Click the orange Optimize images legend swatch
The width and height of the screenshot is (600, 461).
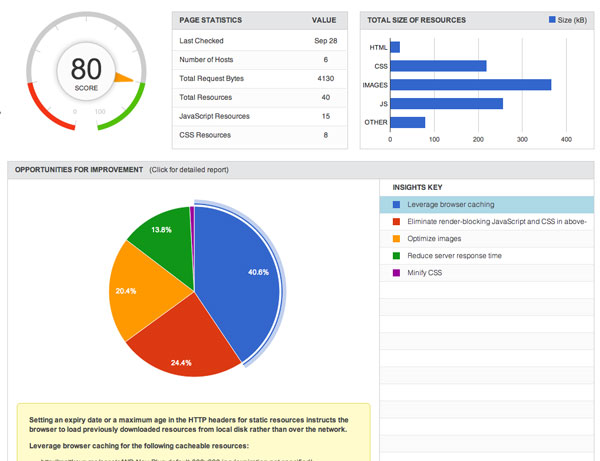click(396, 239)
